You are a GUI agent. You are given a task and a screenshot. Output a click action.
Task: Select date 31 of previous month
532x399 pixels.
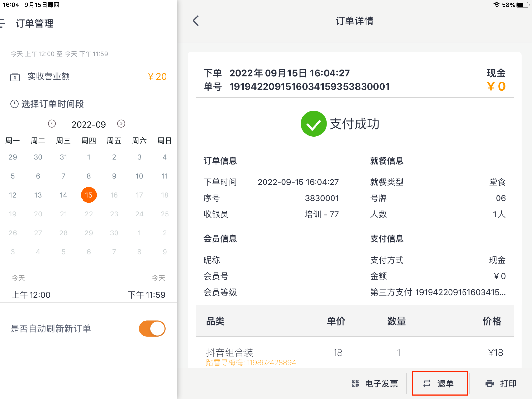point(63,157)
